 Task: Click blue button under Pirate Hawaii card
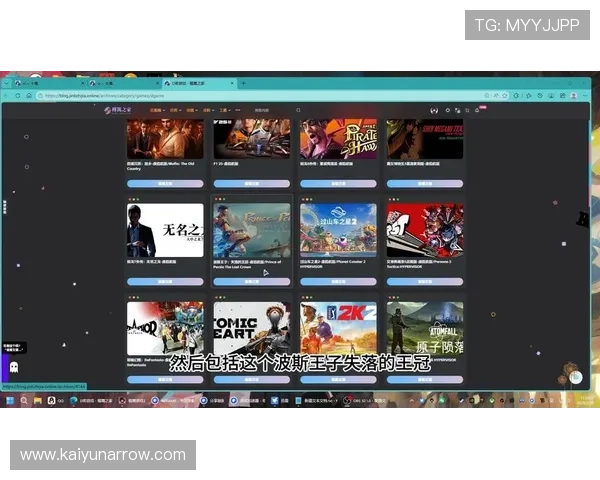[338, 184]
